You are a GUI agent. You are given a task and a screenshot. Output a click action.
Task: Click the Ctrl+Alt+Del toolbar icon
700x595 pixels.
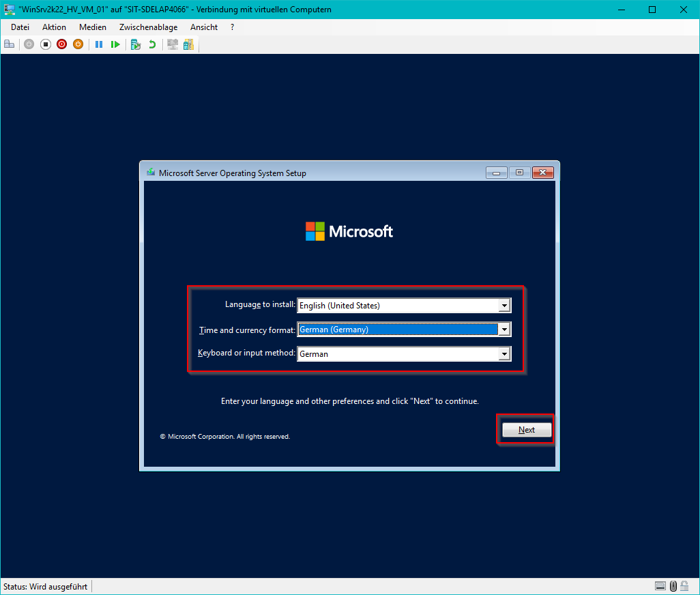pos(9,44)
